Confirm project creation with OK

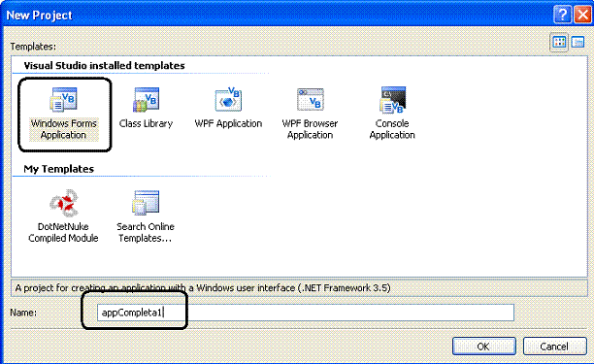[x=483, y=347]
